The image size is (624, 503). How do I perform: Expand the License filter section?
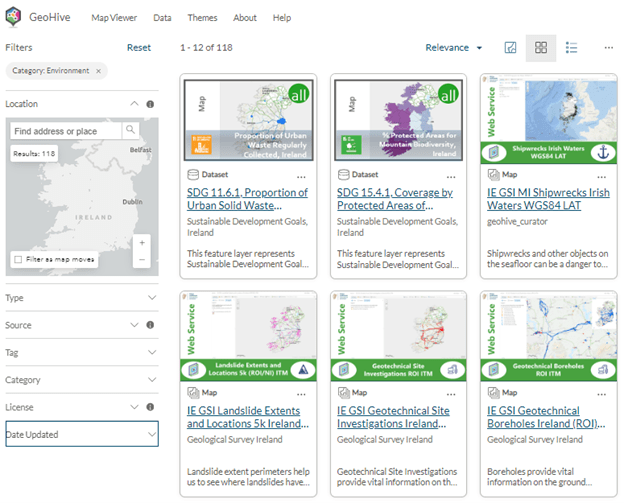click(x=134, y=407)
